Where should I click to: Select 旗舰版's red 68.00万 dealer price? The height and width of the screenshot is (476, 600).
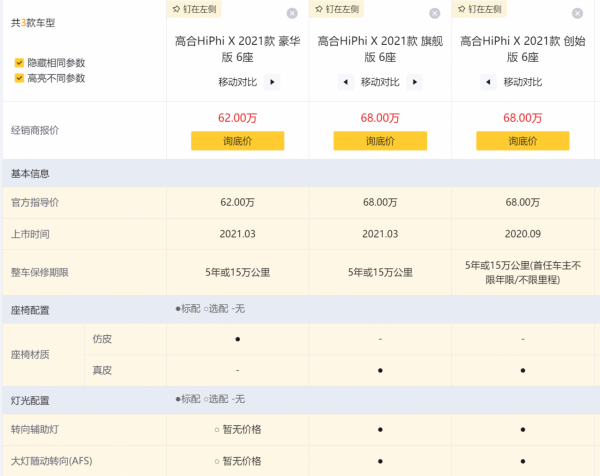tap(380, 118)
